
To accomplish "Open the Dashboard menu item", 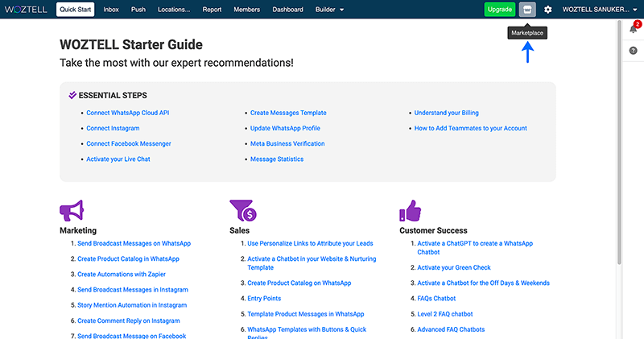I will (x=287, y=10).
